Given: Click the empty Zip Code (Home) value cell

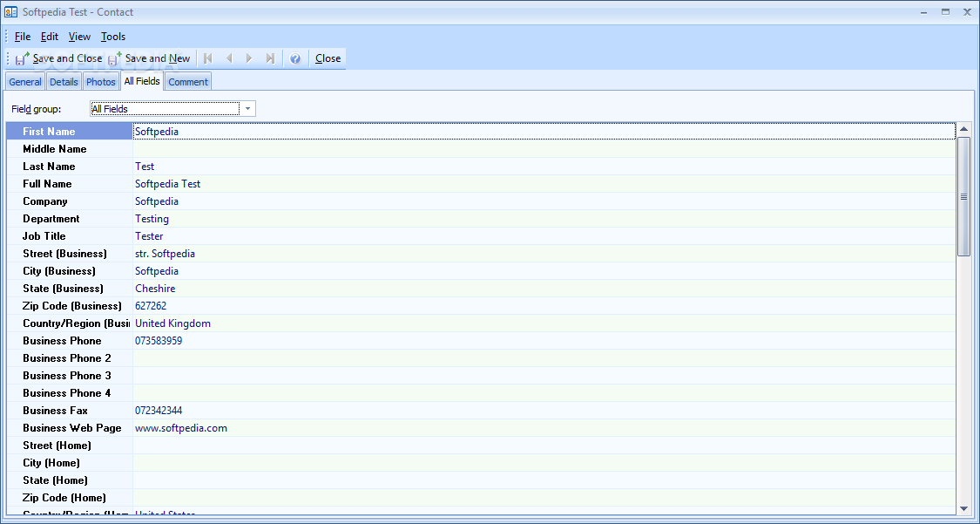Looking at the screenshot, I should click(544, 499).
